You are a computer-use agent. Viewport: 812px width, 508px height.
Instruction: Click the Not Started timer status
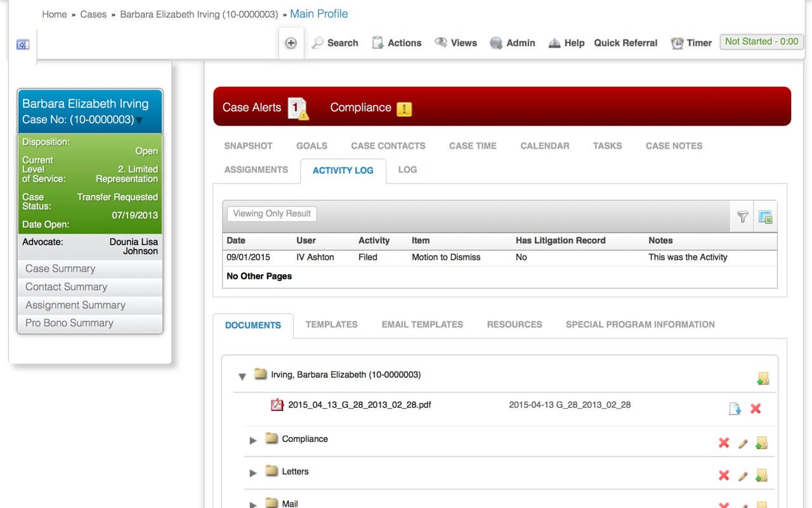(x=761, y=42)
